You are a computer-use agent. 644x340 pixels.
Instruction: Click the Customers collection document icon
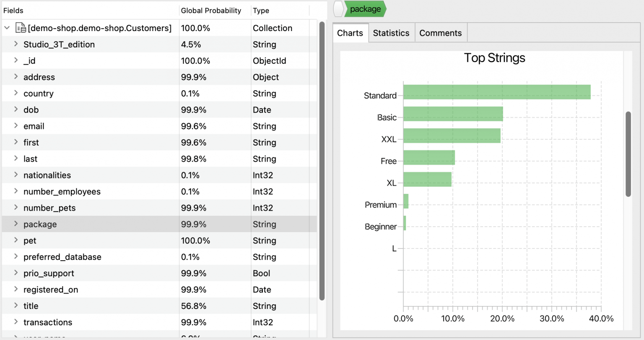(20, 27)
